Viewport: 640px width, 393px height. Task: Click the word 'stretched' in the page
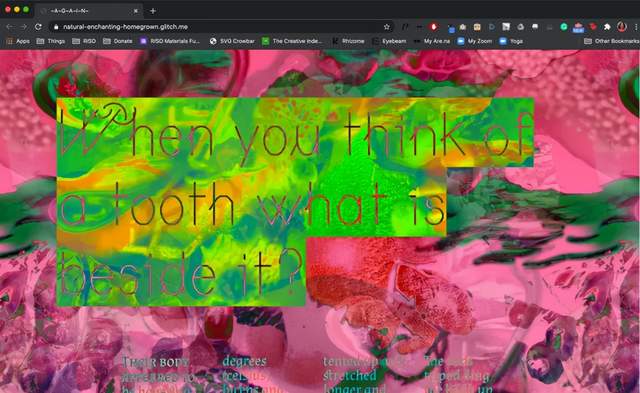click(350, 375)
